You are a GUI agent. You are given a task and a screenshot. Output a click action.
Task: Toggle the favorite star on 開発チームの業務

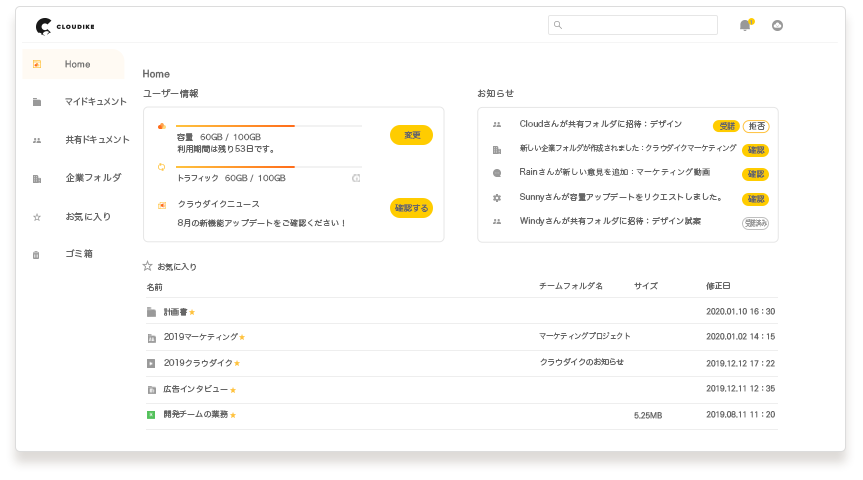tap(233, 415)
